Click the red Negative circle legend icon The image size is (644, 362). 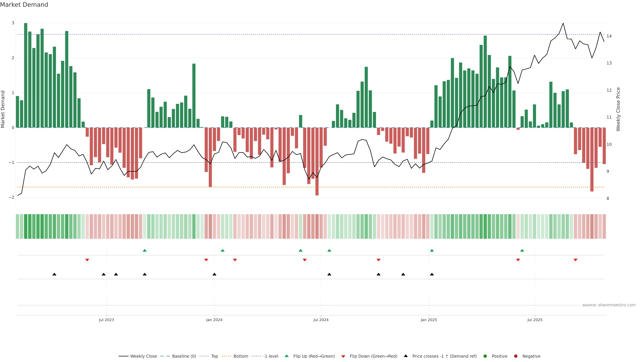coord(516,356)
